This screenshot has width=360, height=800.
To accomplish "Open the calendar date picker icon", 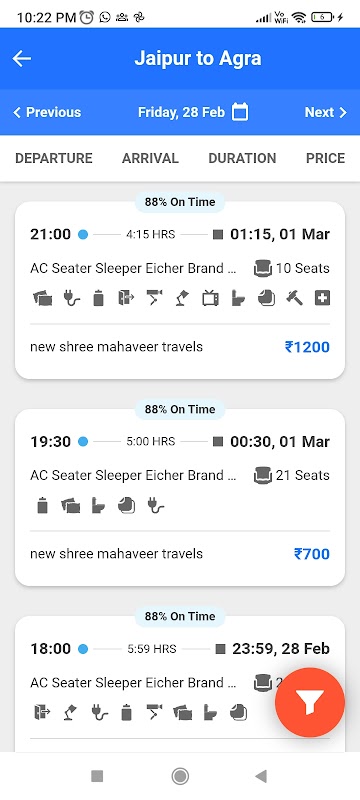I will [x=240, y=112].
